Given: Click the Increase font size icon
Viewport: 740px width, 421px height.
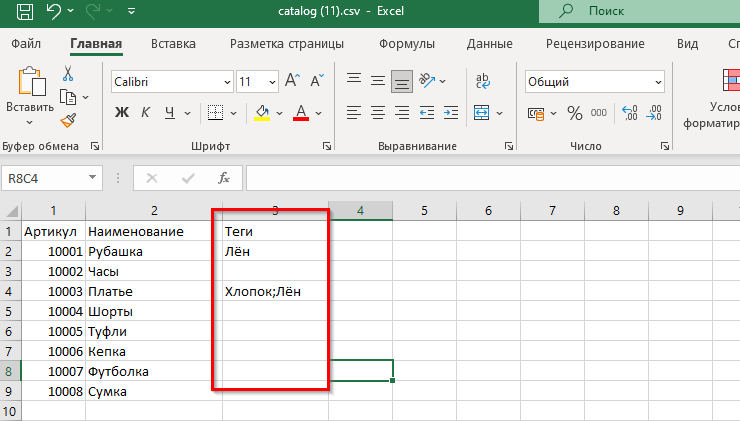Looking at the screenshot, I should 293,81.
